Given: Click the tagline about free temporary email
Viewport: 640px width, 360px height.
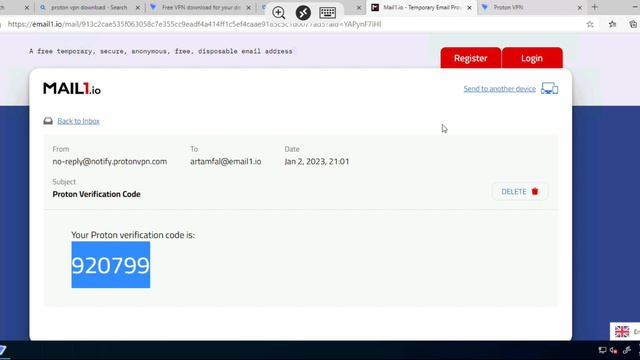Looking at the screenshot, I should [160, 51].
